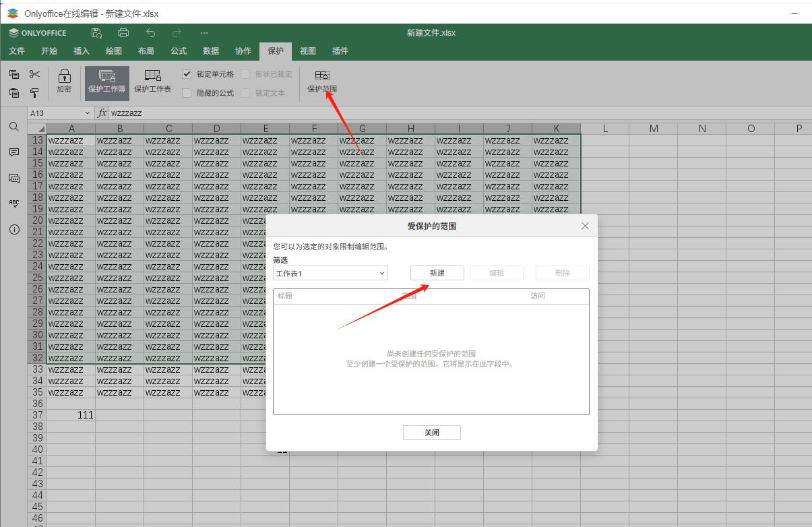This screenshot has width=812, height=527.
Task: Click the select-all corner of the grid
Action: click(x=37, y=128)
